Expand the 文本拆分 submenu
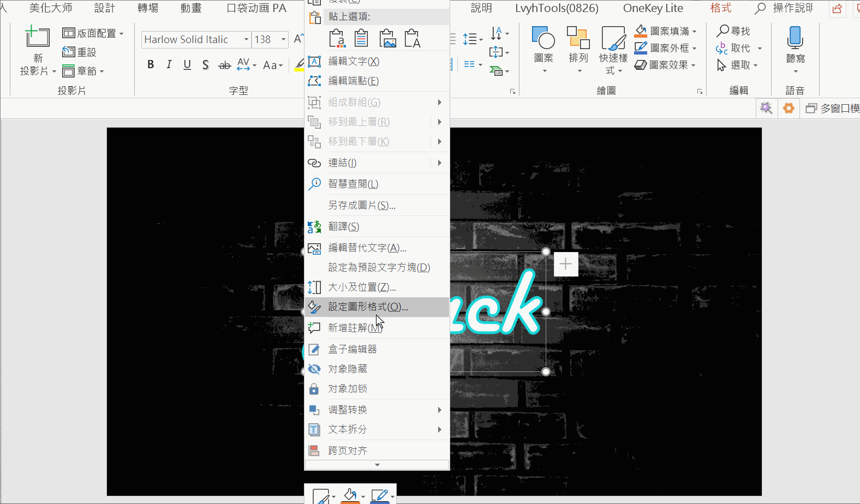The width and height of the screenshot is (860, 504). pos(377,429)
